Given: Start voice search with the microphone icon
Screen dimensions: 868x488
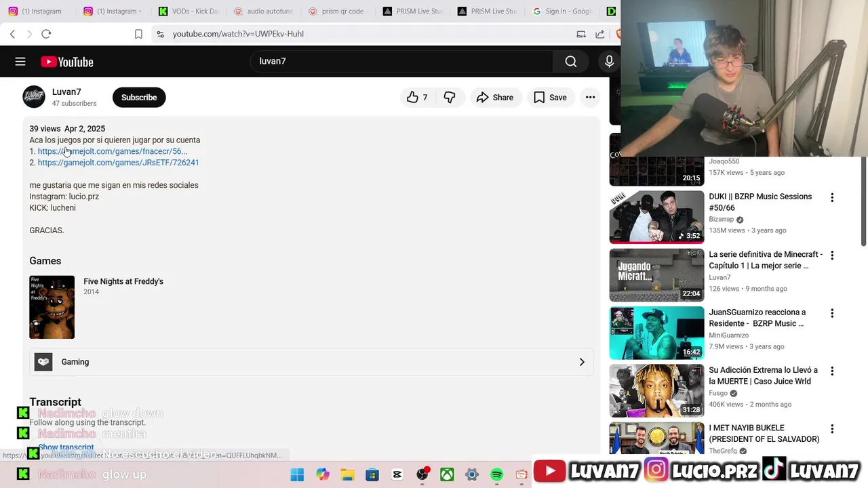Looking at the screenshot, I should [609, 62].
